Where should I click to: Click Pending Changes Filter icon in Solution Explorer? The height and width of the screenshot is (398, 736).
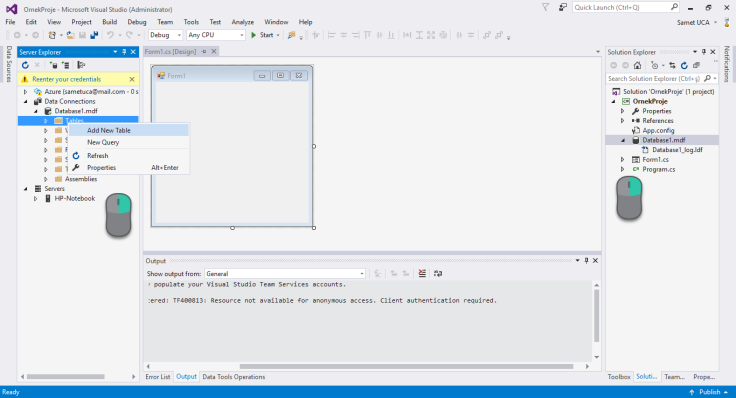point(655,65)
